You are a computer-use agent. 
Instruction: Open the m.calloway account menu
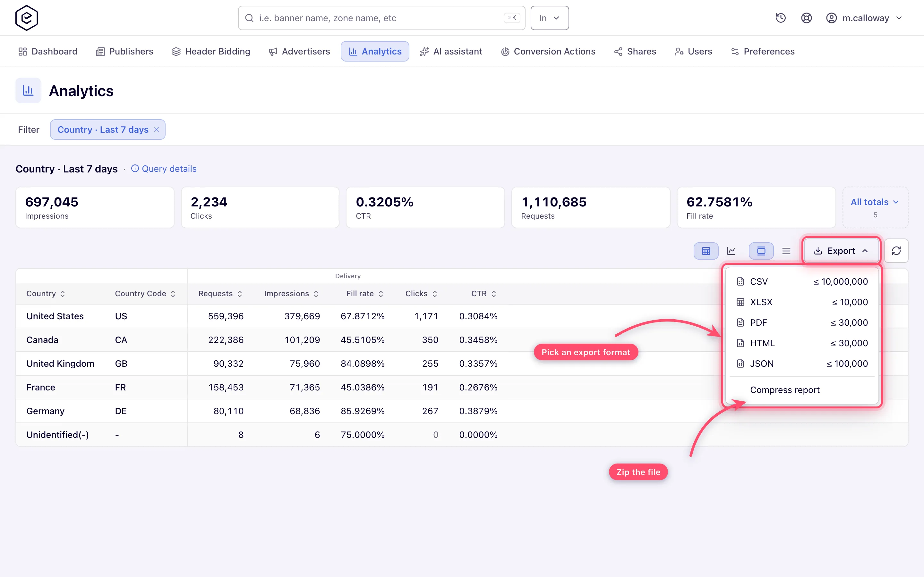coord(864,18)
